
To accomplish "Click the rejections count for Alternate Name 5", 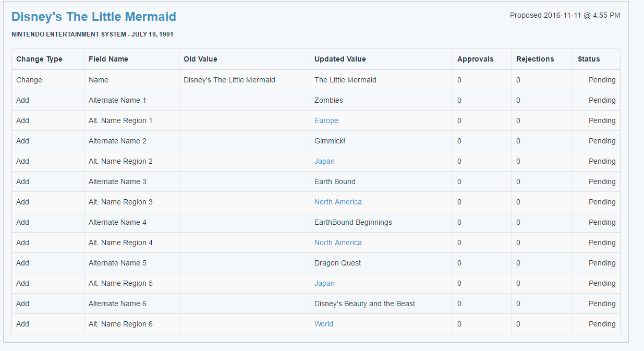I will 542,263.
